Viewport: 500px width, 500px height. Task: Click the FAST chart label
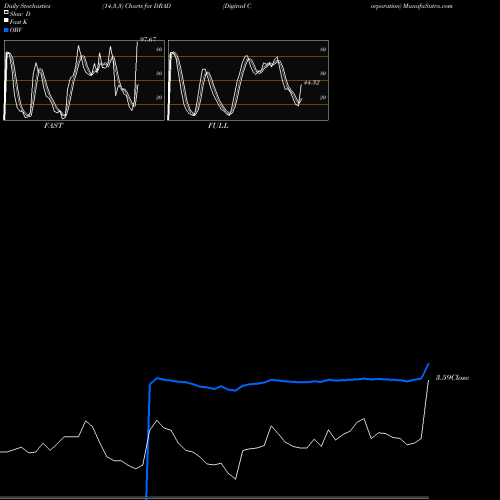point(53,126)
